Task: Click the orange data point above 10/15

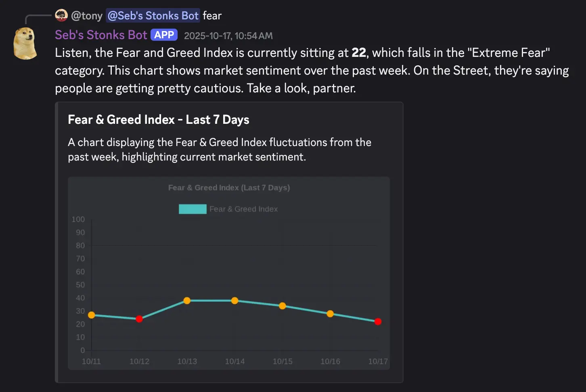Action: [x=283, y=306]
